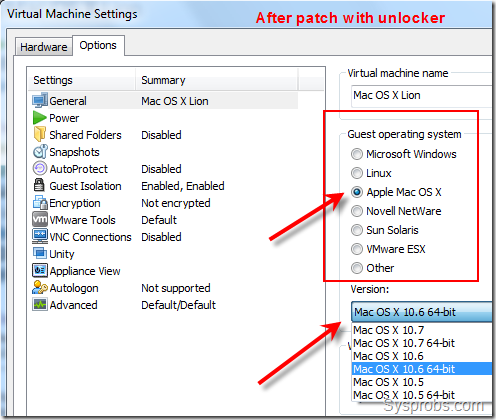Select the VMware Tools row label
Screen dimensions: 496x420
(x=82, y=220)
